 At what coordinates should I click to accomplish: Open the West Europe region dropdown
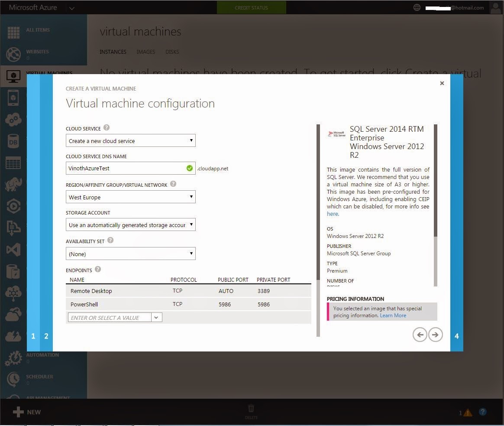[130, 197]
